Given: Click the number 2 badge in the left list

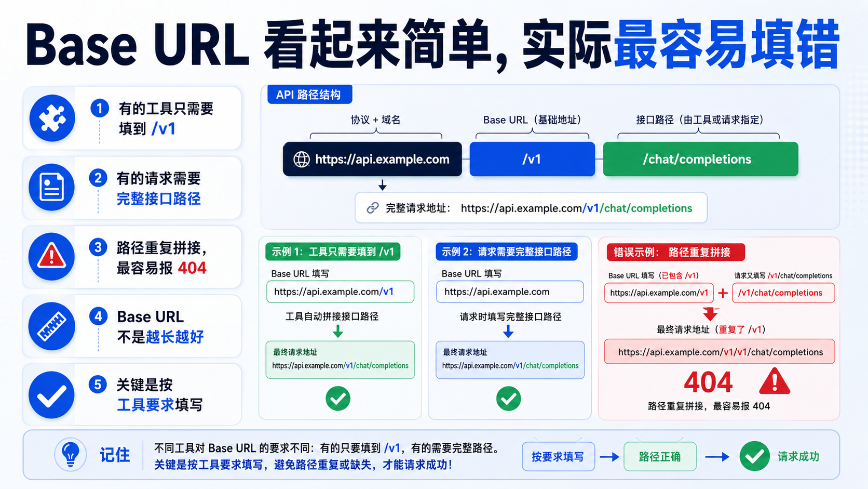Looking at the screenshot, I should (98, 178).
